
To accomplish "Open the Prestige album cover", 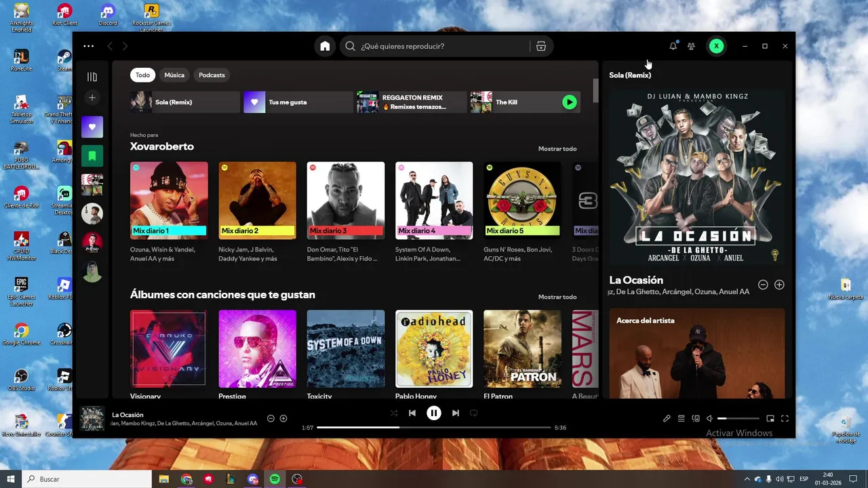I will (x=257, y=348).
